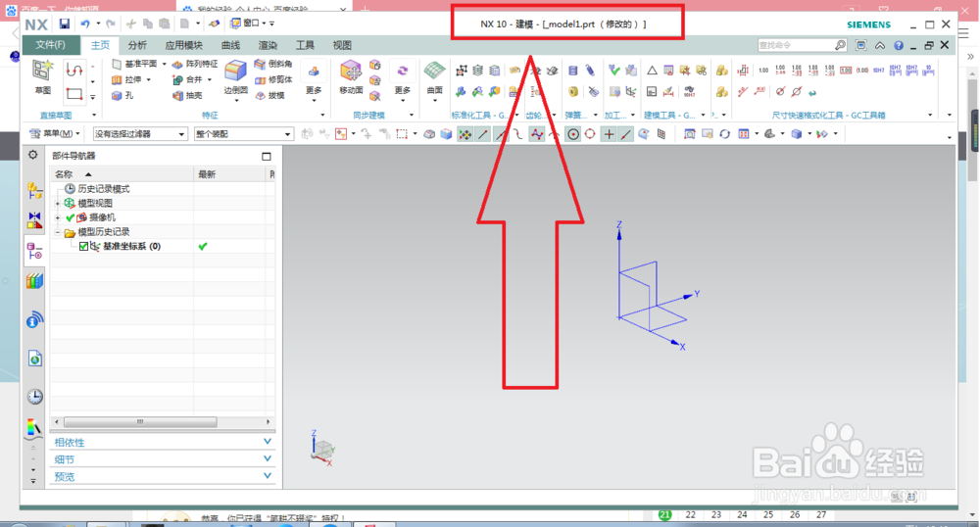Toggle the 基准坐标系 (0) checkbox
Screen dimensions: 980x527
point(83,246)
